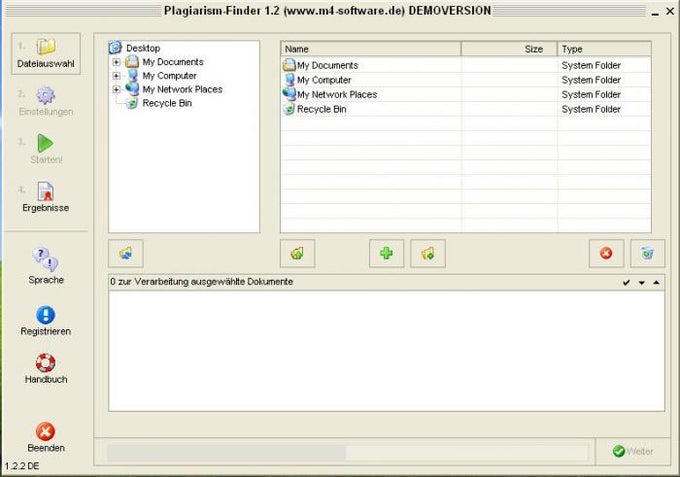The height and width of the screenshot is (477, 680).
Task: Open the Ergebnisse results page
Action: (x=46, y=197)
